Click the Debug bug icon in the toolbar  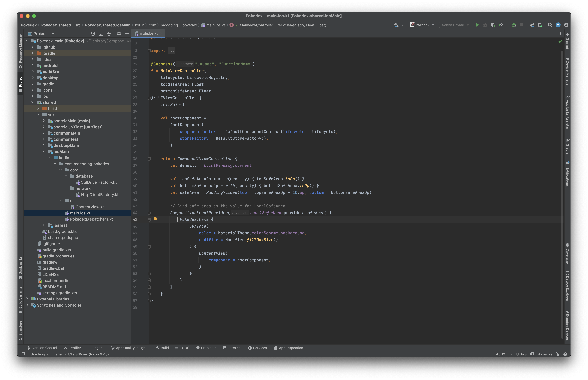coord(485,25)
